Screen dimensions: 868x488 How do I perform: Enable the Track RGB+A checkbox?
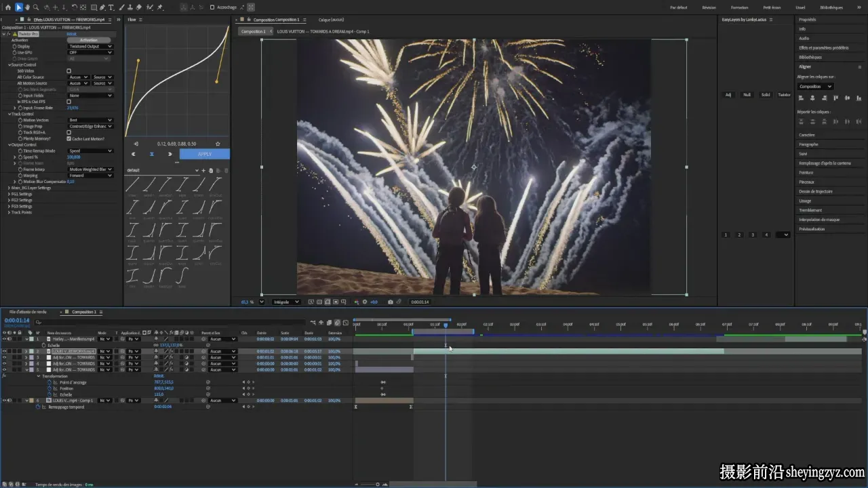coord(68,132)
